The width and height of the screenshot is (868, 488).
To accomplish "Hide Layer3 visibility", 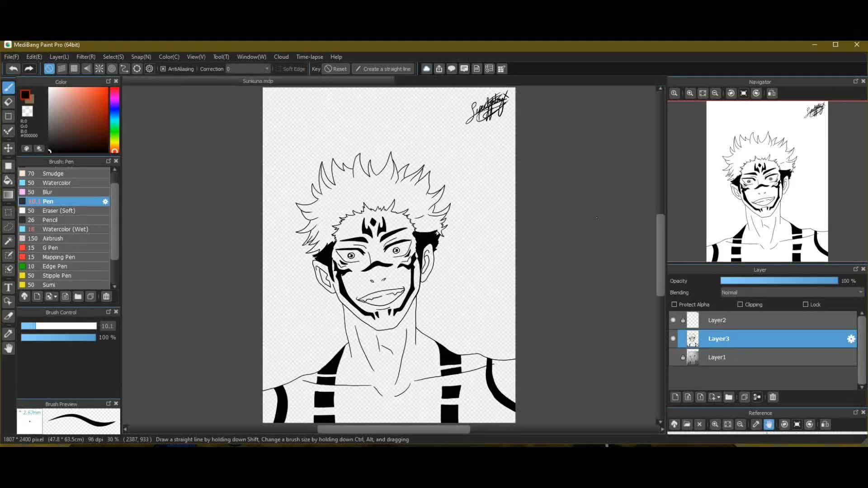I will point(673,339).
